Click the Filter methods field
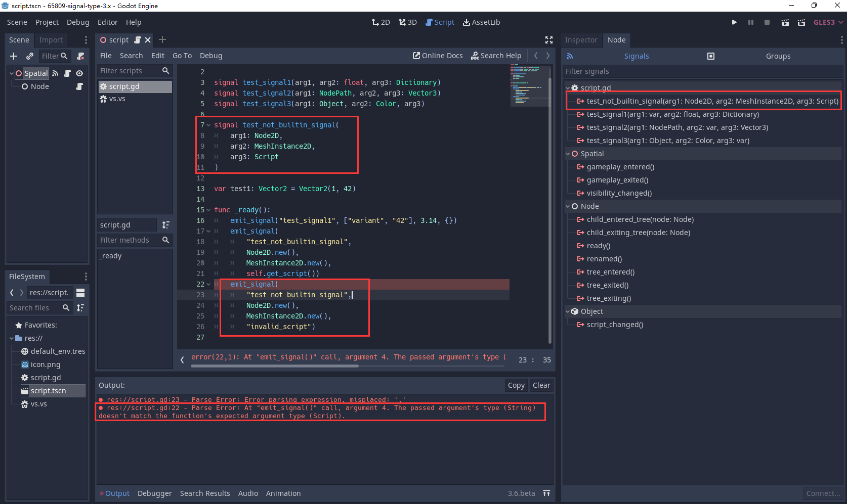 click(135, 240)
